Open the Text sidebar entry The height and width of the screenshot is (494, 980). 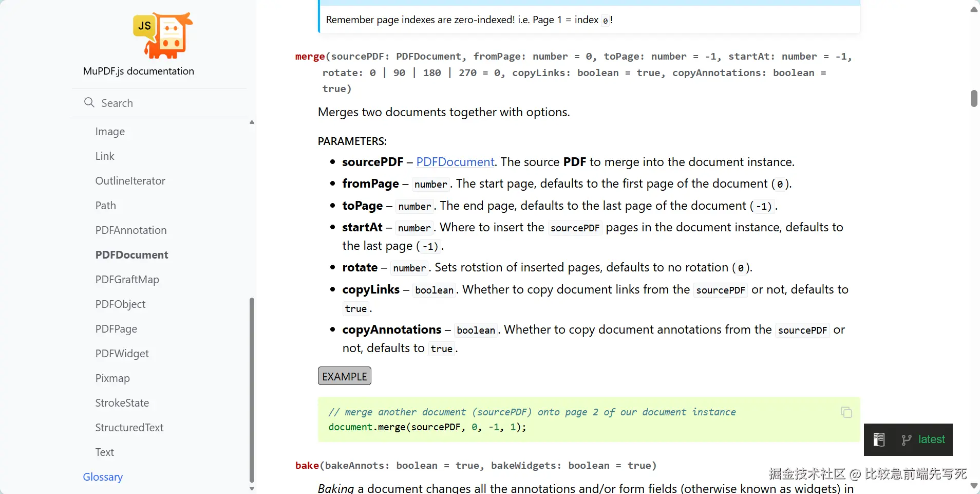(105, 452)
